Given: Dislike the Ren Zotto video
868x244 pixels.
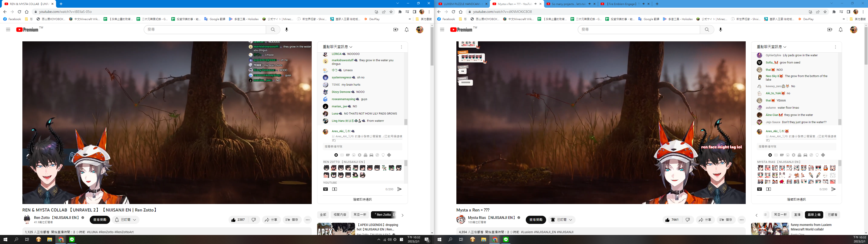Looking at the screenshot, I should tap(254, 220).
